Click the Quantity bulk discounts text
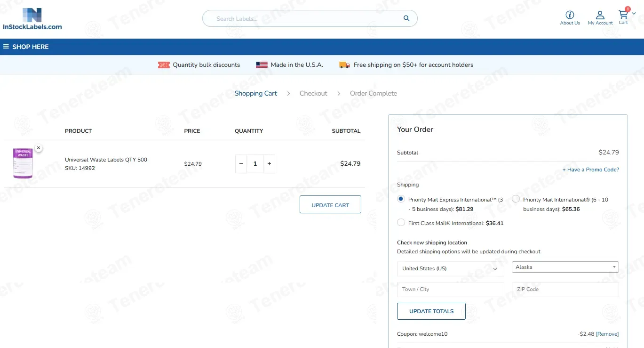This screenshot has height=348, width=644. [x=207, y=65]
